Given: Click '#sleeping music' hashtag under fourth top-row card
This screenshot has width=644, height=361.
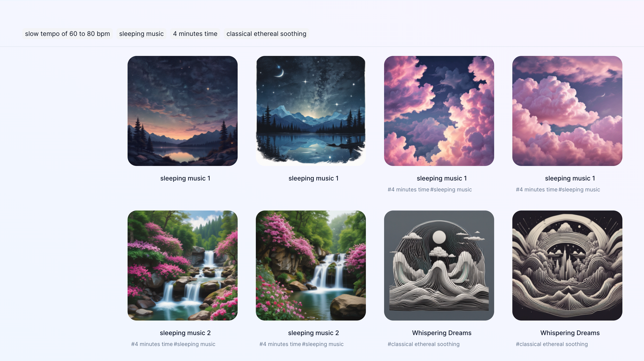Looking at the screenshot, I should [x=579, y=190].
